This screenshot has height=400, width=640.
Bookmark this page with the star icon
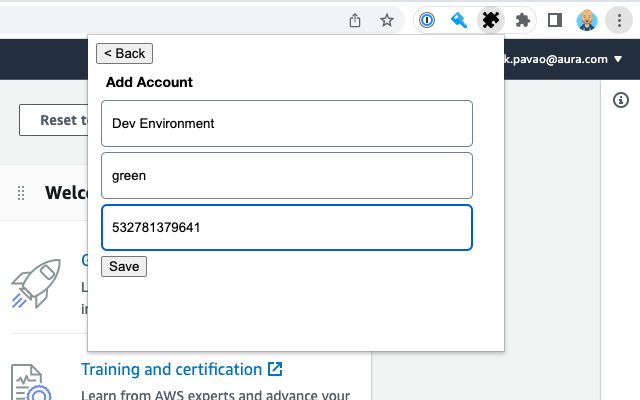387,20
